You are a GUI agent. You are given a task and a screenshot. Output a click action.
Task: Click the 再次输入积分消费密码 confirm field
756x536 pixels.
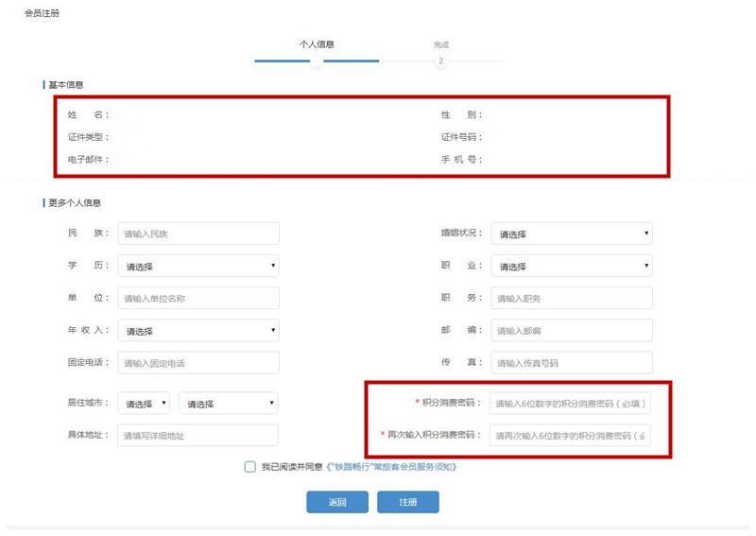570,436
